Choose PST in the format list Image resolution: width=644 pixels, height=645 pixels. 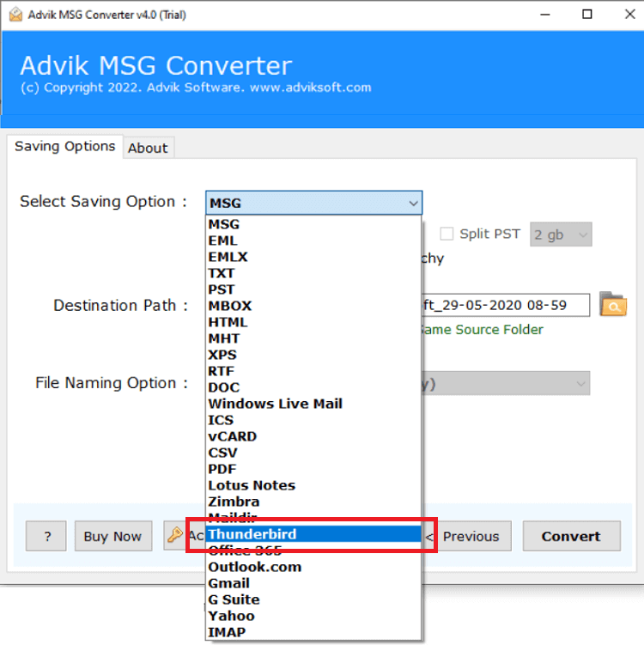tap(313, 289)
